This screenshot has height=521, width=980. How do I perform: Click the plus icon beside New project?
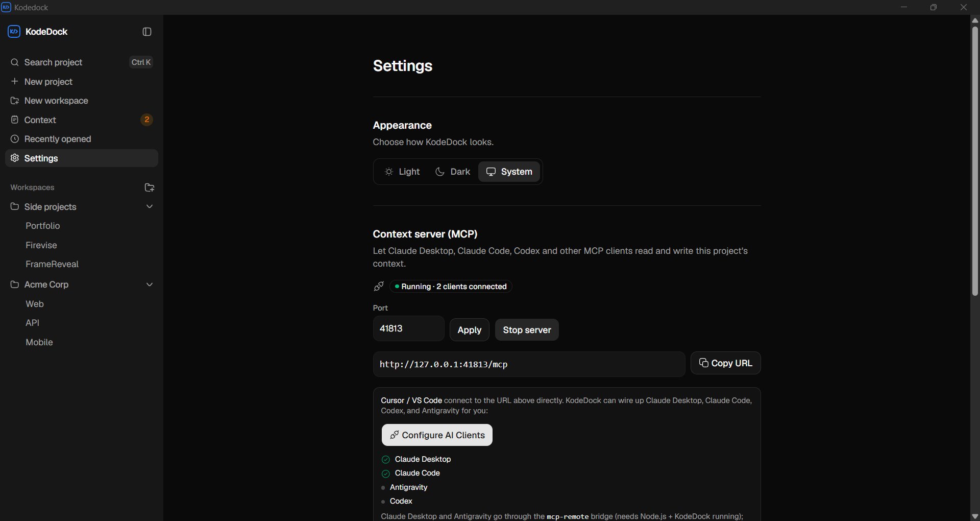point(15,81)
